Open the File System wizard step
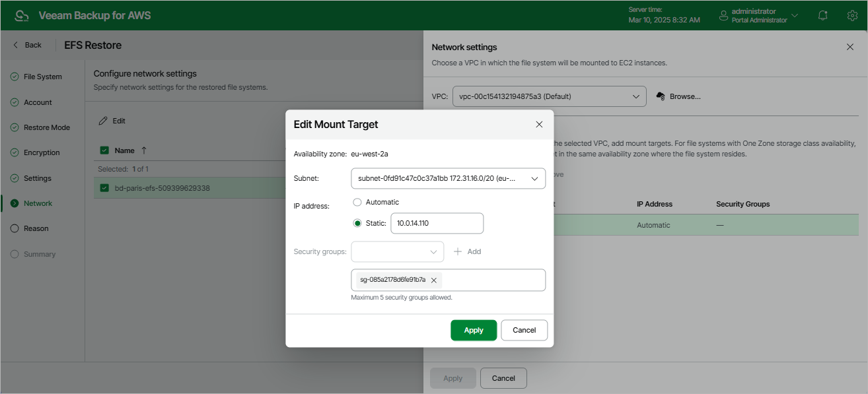Viewport: 868px width, 394px height. [43, 77]
